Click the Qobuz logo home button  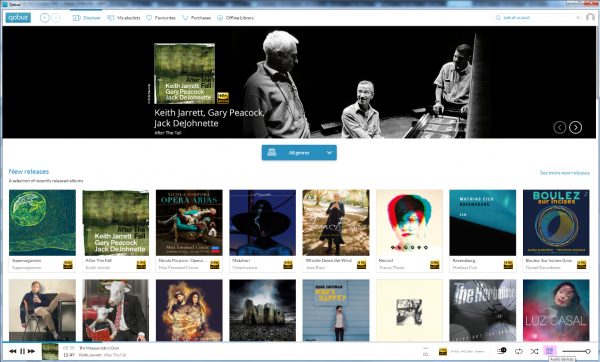(18, 18)
